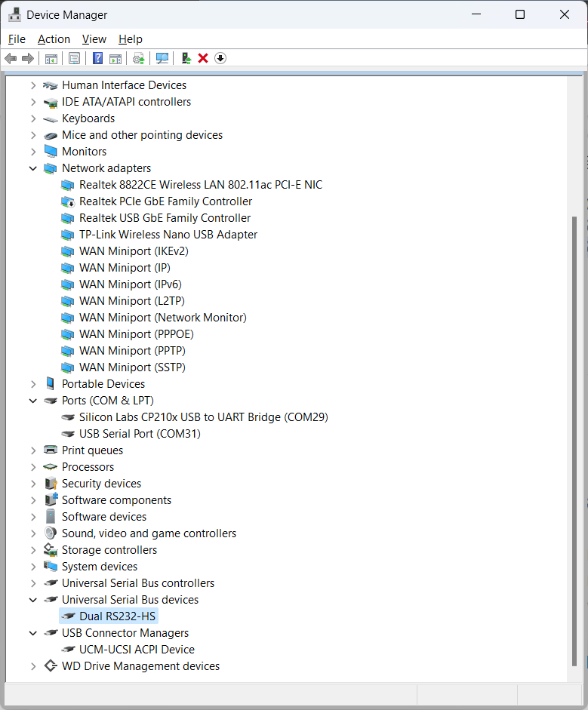
Task: Expand the Processors node
Action: click(33, 467)
